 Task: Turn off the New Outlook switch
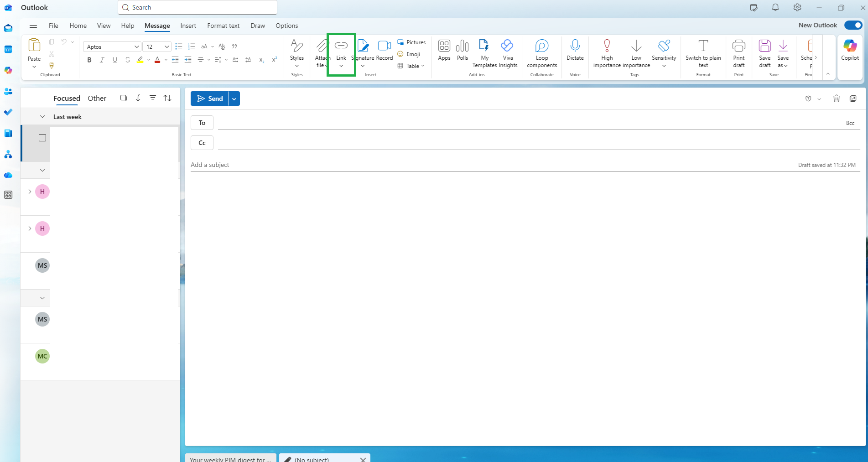pyautogui.click(x=853, y=25)
